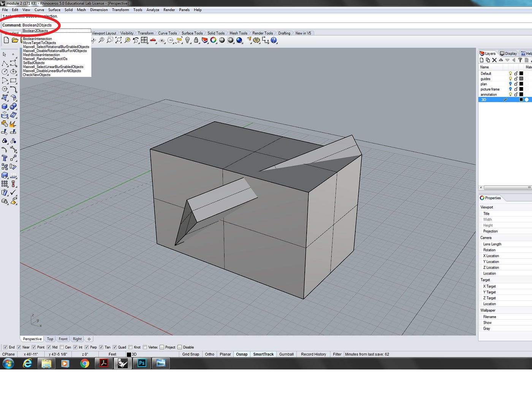Create a new layer in the Layers panel
Image resolution: width=532 pixels, height=399 pixels.
(481, 60)
